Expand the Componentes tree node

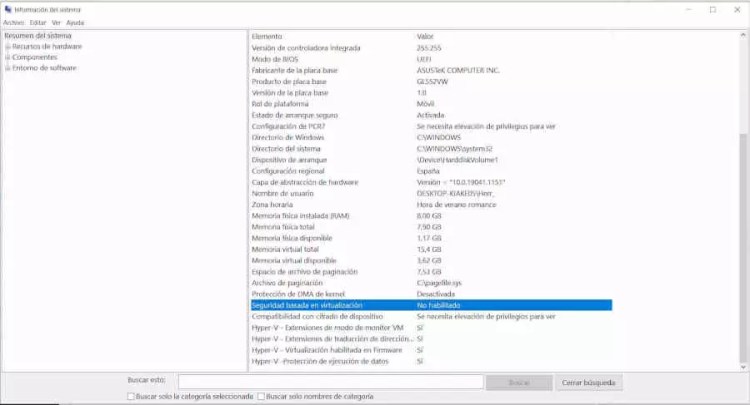(8, 57)
